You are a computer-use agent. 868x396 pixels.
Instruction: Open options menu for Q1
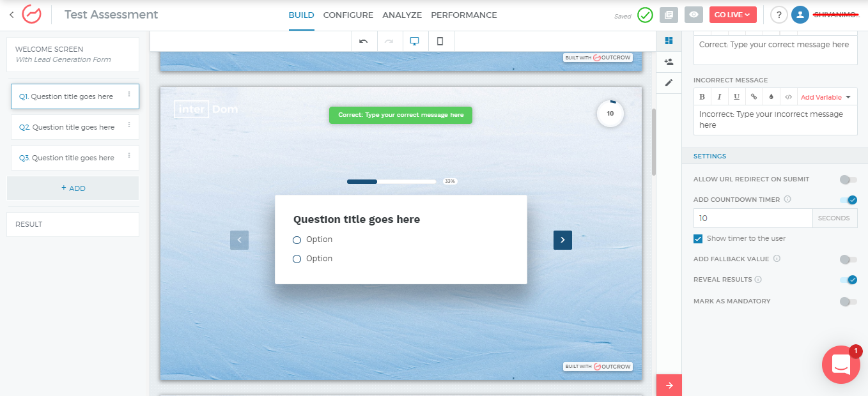click(129, 95)
